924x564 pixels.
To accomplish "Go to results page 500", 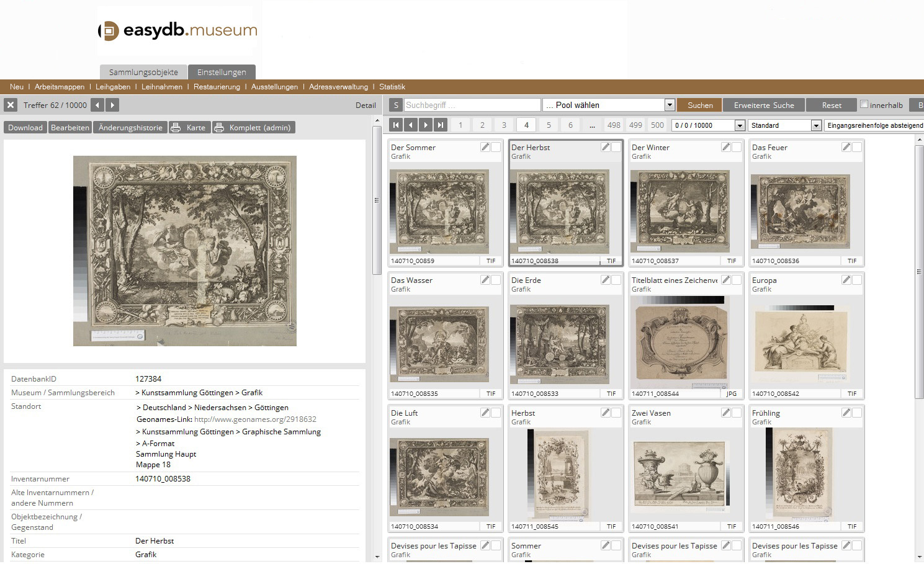I will (657, 125).
